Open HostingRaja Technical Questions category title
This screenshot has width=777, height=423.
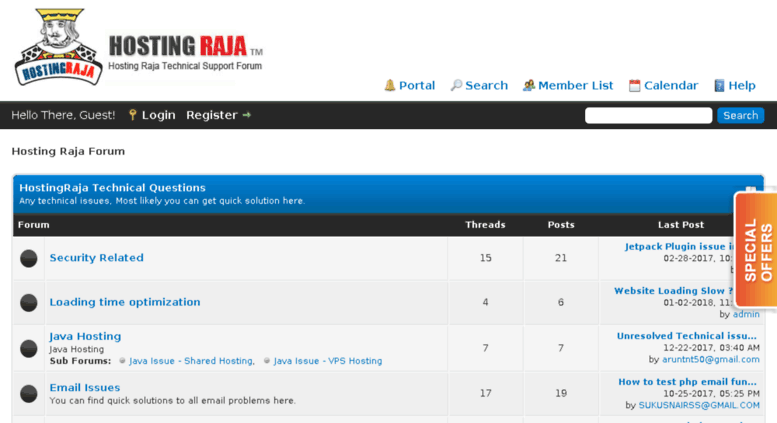tap(112, 188)
